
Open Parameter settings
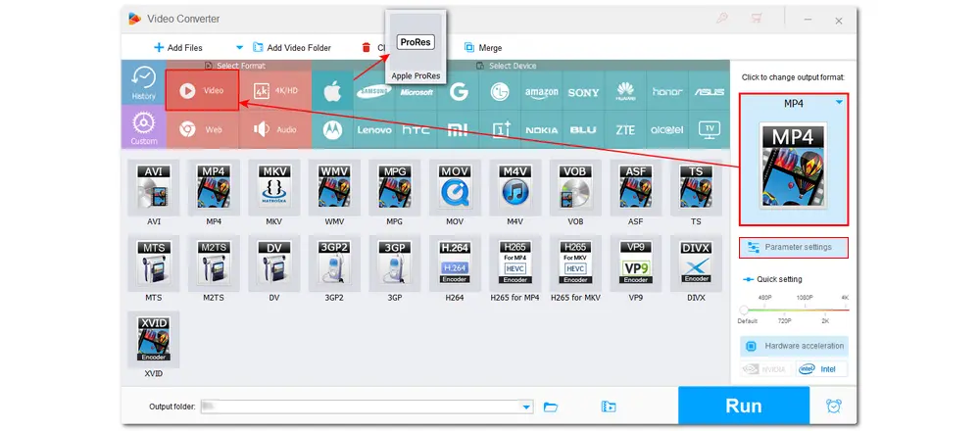click(x=794, y=248)
